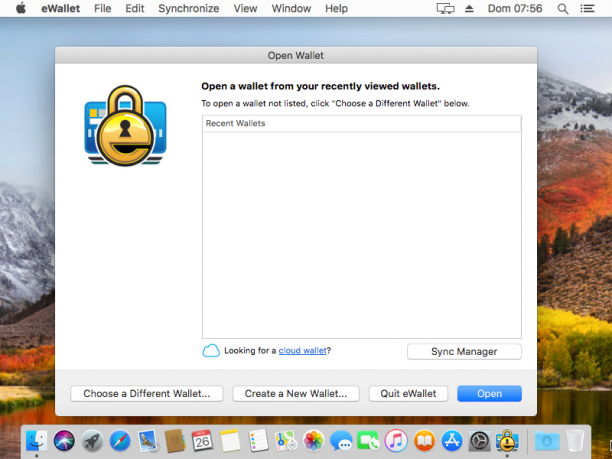Image resolution: width=612 pixels, height=459 pixels.
Task: Open the Synchronize menu
Action: click(x=189, y=8)
